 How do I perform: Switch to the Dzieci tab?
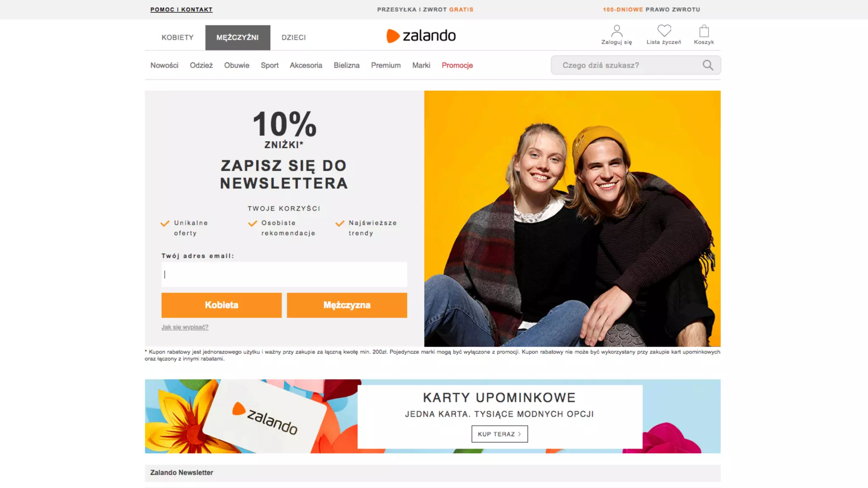pyautogui.click(x=294, y=37)
